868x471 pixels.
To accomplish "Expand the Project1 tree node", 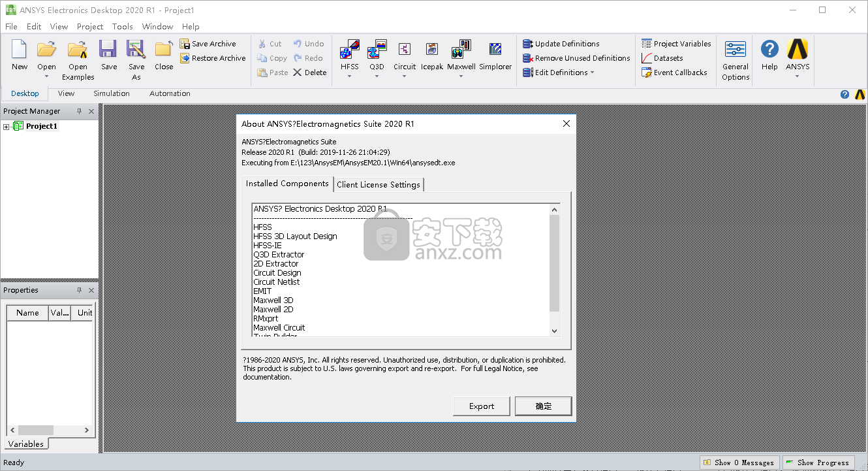I will (7, 127).
